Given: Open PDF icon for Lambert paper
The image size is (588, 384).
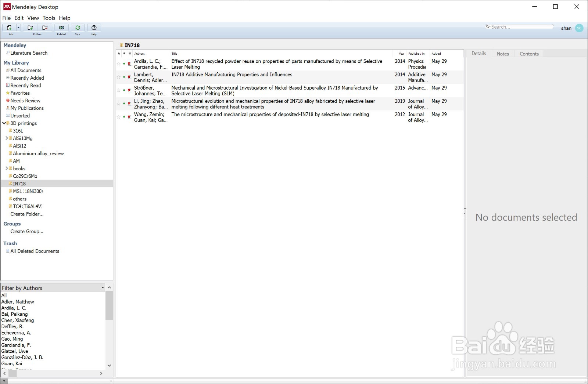Looking at the screenshot, I should point(129,77).
